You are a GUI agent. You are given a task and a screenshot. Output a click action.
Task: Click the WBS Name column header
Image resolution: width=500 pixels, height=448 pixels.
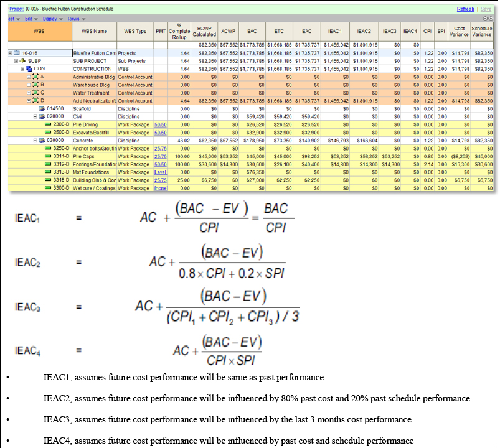(95, 31)
